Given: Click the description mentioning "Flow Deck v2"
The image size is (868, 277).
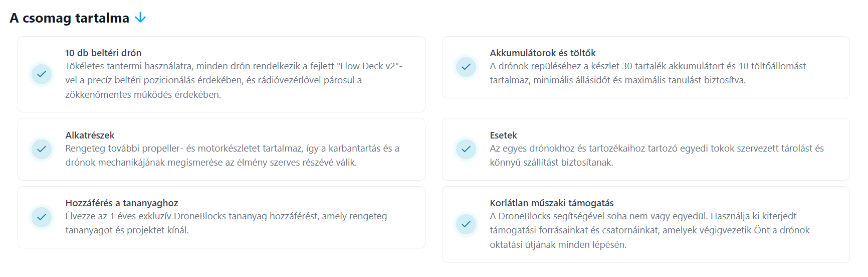Looking at the screenshot, I should (234, 80).
